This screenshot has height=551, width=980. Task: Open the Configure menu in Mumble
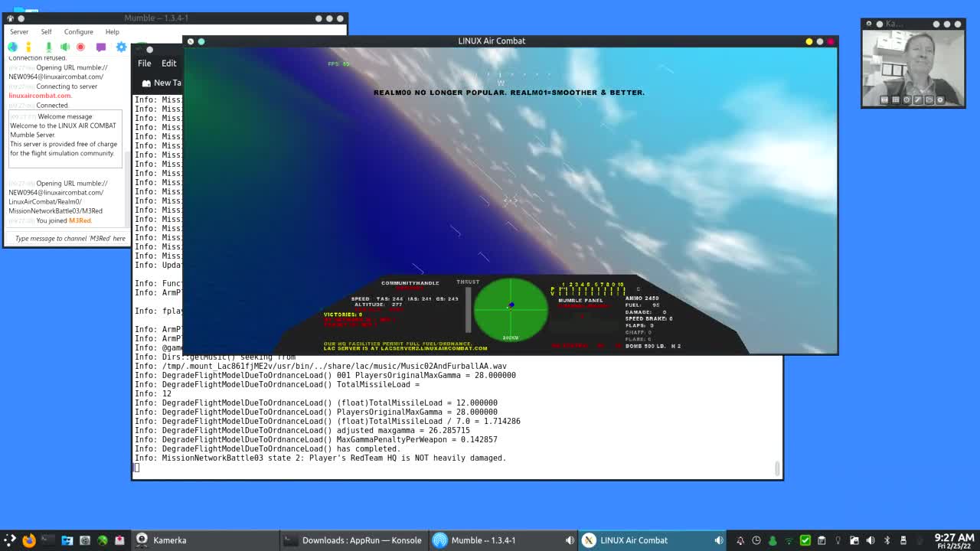(x=78, y=31)
